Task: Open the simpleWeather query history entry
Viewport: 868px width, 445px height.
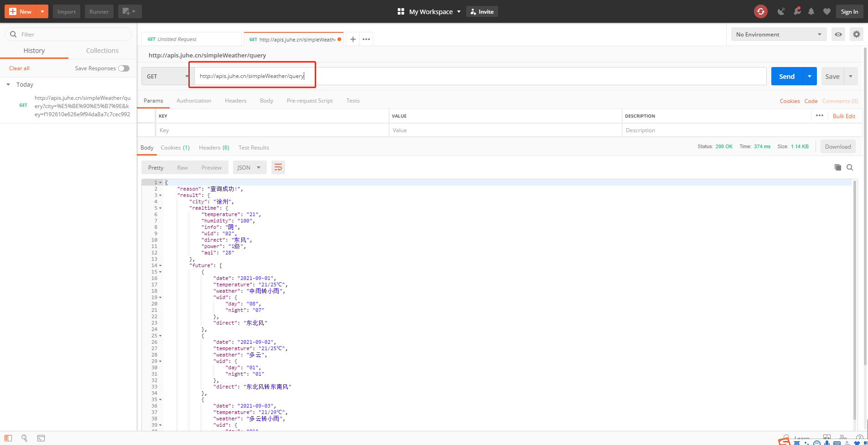Action: pos(82,106)
